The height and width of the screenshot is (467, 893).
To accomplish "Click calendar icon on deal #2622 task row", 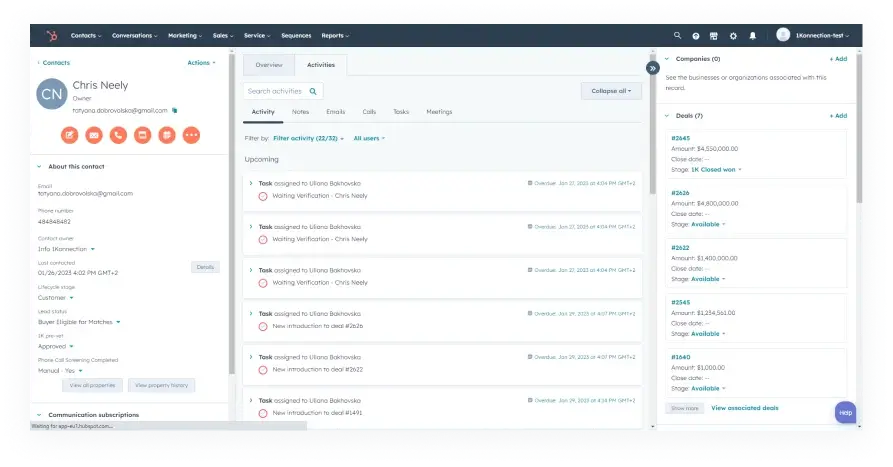I will [530, 357].
